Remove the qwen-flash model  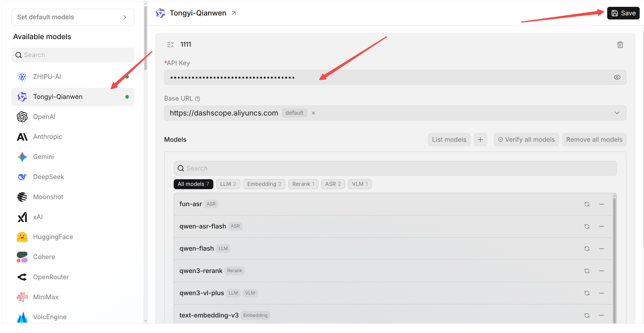pyautogui.click(x=601, y=249)
